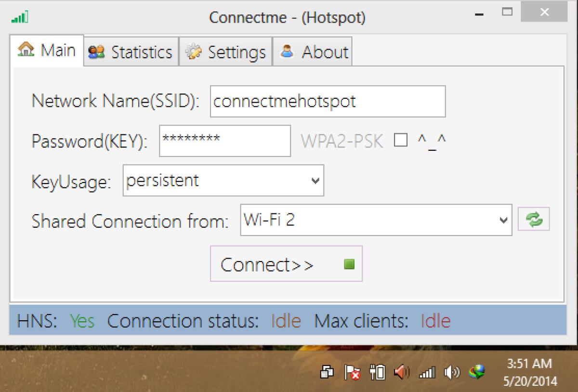
Task: Click the network signal bars in system tray
Action: tap(426, 372)
